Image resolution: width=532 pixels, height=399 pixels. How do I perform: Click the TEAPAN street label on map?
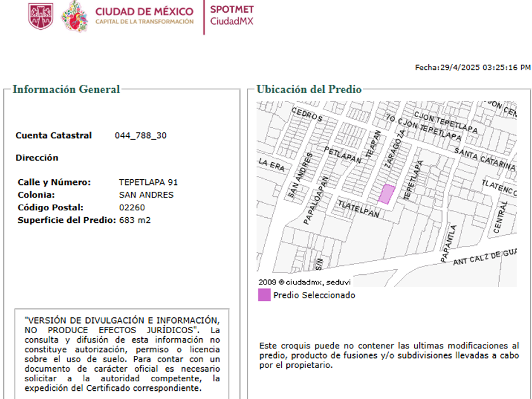point(374,144)
